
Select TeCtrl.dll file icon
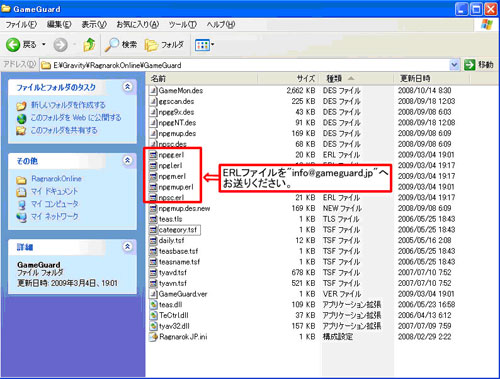pos(153,315)
